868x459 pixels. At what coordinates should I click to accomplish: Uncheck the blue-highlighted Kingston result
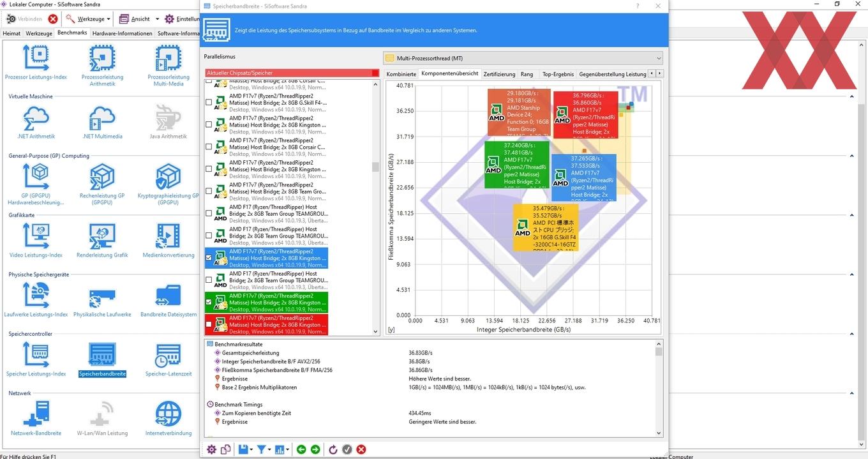point(209,258)
